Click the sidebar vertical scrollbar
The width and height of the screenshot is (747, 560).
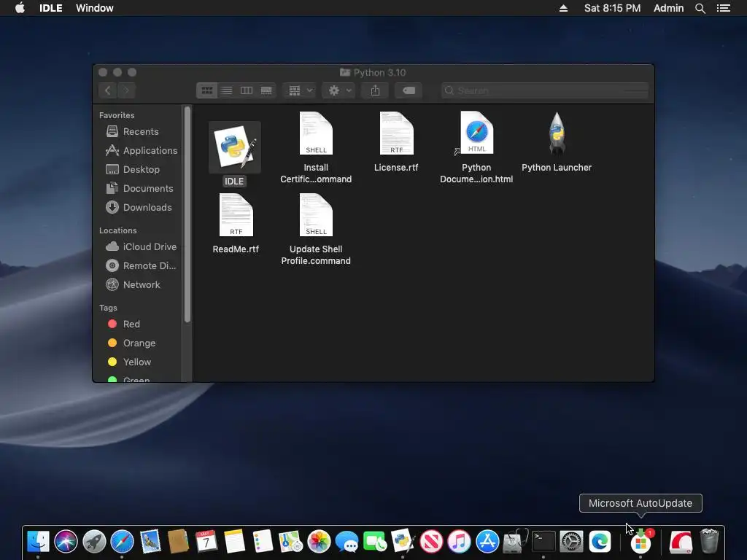pos(187,214)
